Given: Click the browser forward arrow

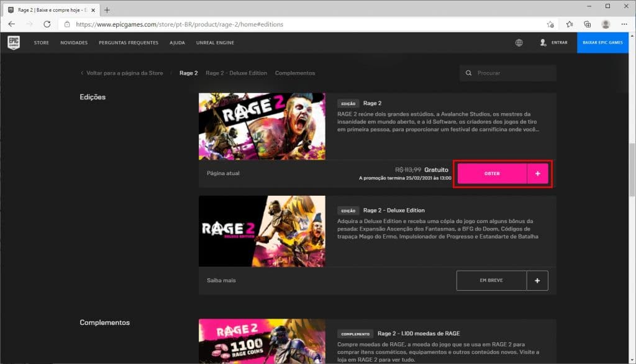Looking at the screenshot, I should pyautogui.click(x=29, y=24).
